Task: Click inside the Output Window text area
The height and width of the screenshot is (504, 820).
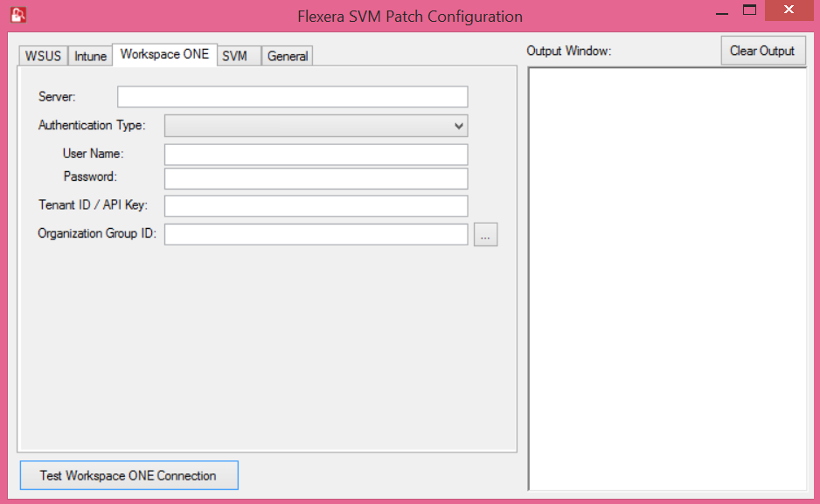Action: [667, 279]
